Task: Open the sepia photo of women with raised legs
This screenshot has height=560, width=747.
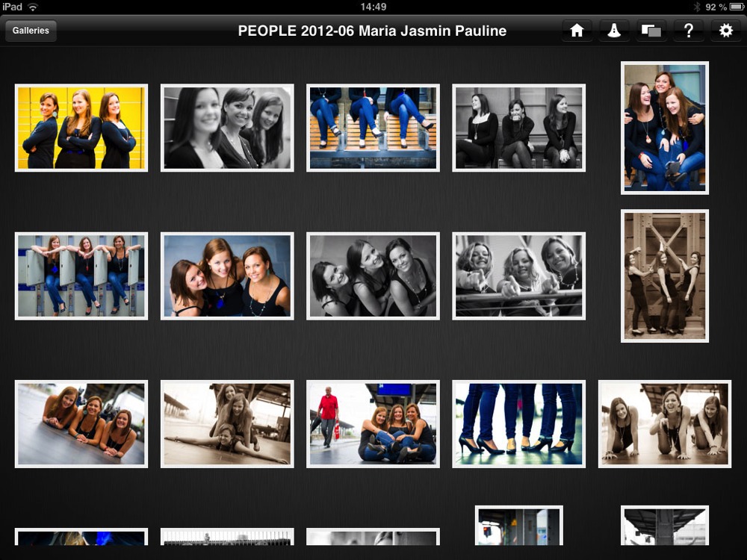Action: pos(665,276)
